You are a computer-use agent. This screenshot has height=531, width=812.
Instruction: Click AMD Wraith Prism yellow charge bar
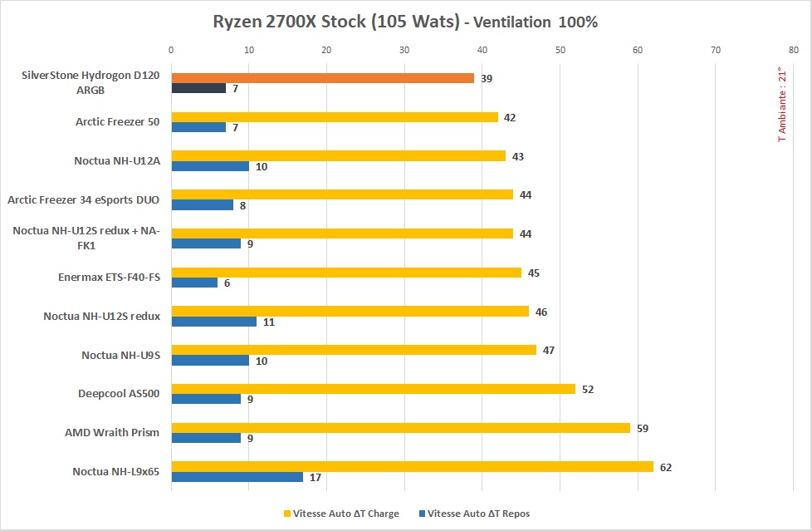[401, 428]
